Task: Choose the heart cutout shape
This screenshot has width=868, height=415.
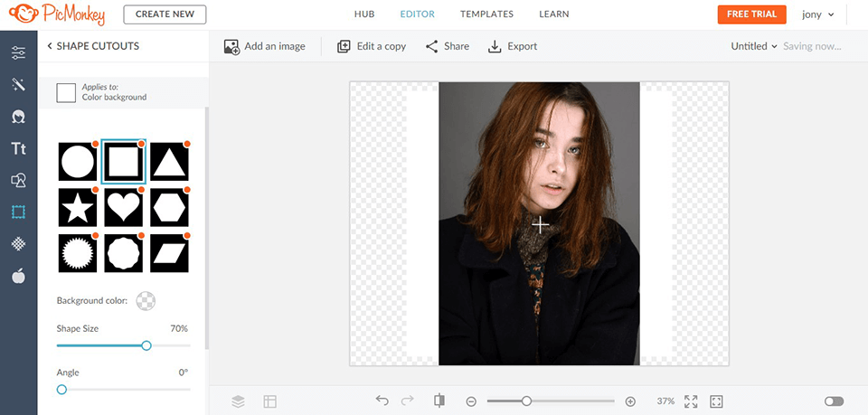Action: [x=124, y=208]
